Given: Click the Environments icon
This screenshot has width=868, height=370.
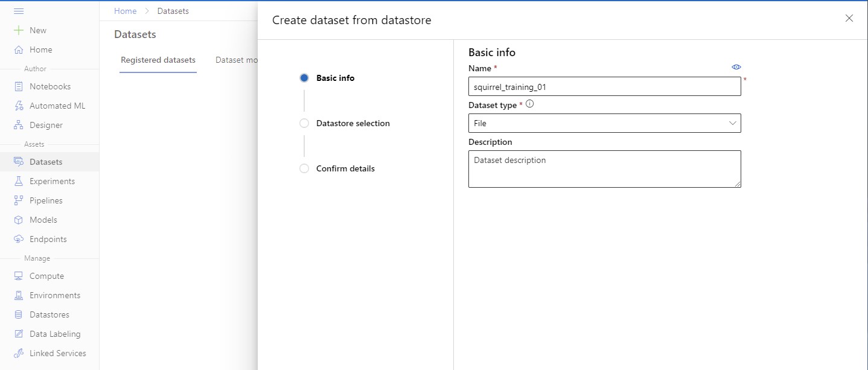Looking at the screenshot, I should click(x=19, y=295).
